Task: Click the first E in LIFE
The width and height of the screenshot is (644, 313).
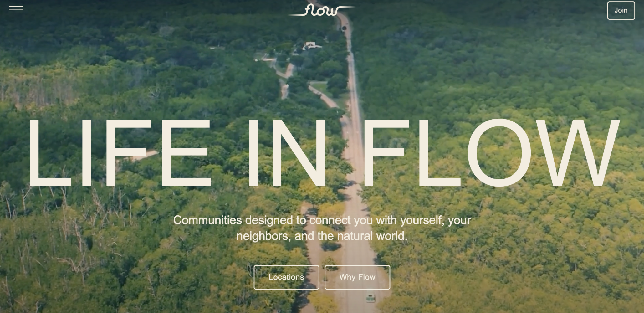Action: pos(187,152)
